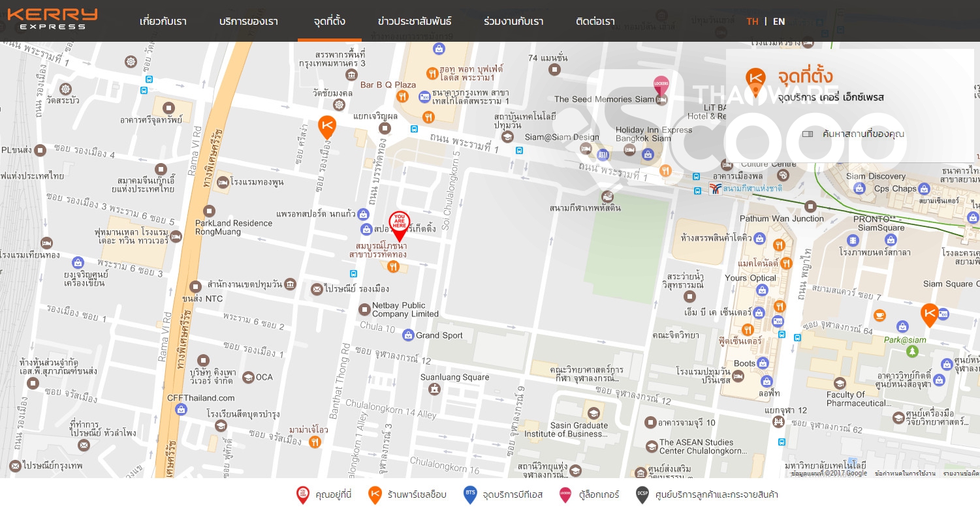Click the สำนักงานเขตปทุมวัน government icon
Image resolution: width=980 pixels, height=514 pixels.
290,284
